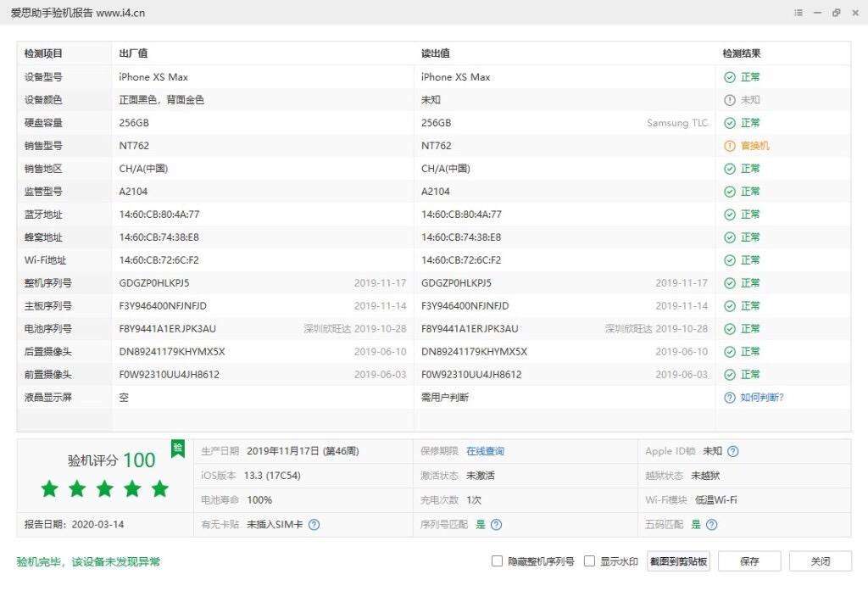This screenshot has height=591, width=868.
Task: Click the 关闭 button
Action: coord(821,561)
